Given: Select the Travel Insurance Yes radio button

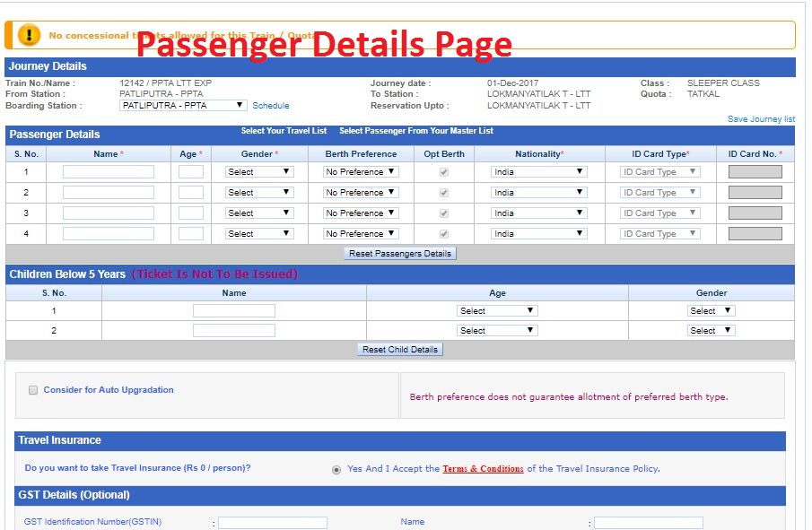Looking at the screenshot, I should [336, 469].
